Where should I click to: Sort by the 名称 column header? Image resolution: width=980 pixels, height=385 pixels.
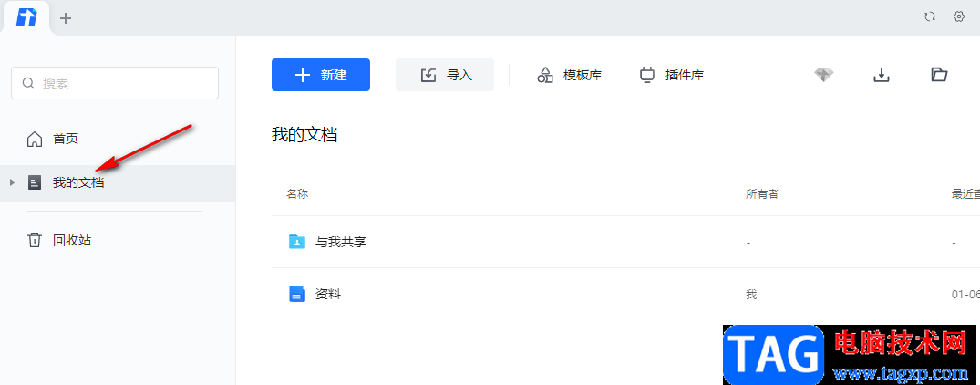(297, 193)
